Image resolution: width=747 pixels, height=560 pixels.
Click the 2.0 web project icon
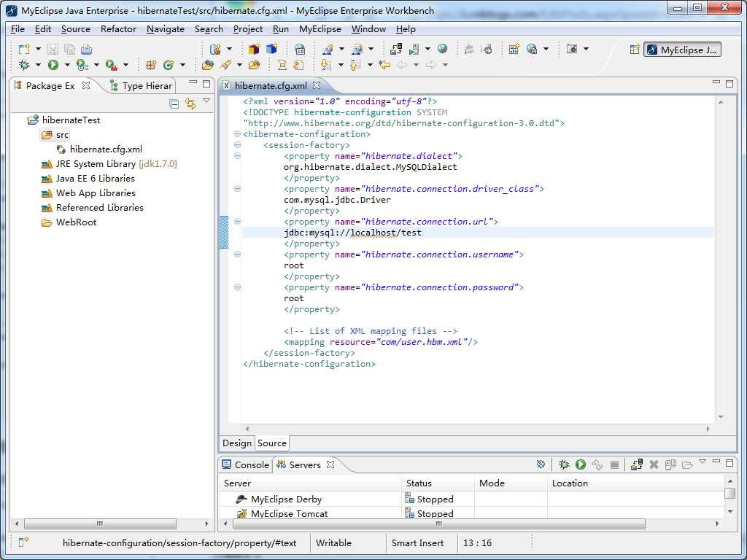coord(300,49)
